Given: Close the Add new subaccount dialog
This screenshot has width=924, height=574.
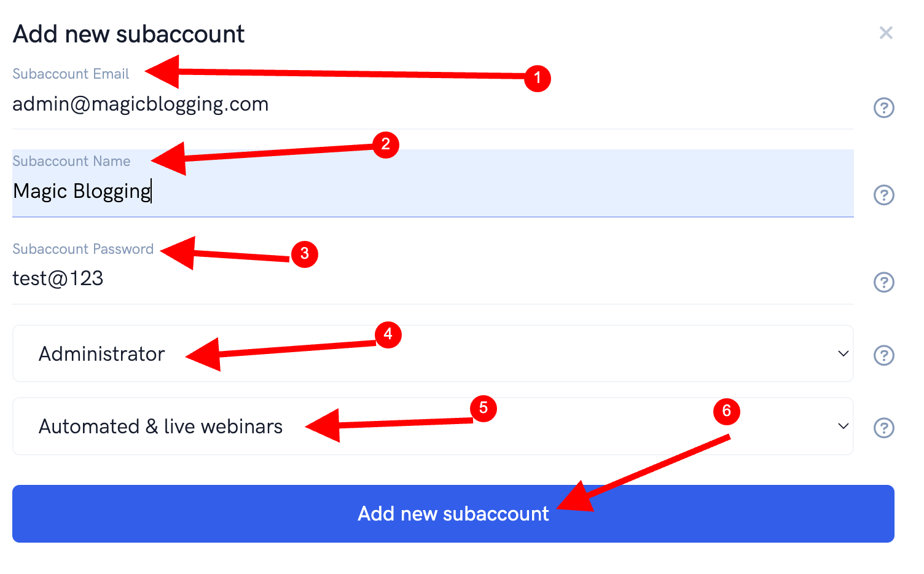Looking at the screenshot, I should [x=885, y=33].
